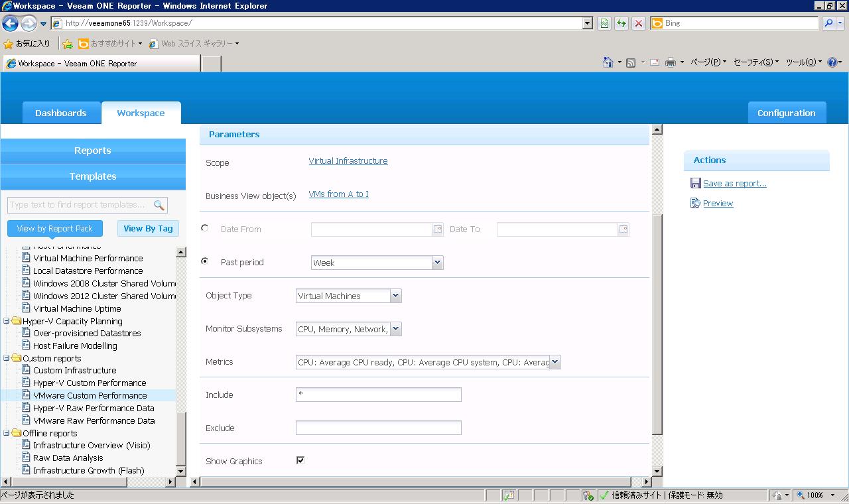Viewport: 849px width, 504px height.
Task: Click the template tree horizontal scrollbar thumb
Action: tap(68, 482)
